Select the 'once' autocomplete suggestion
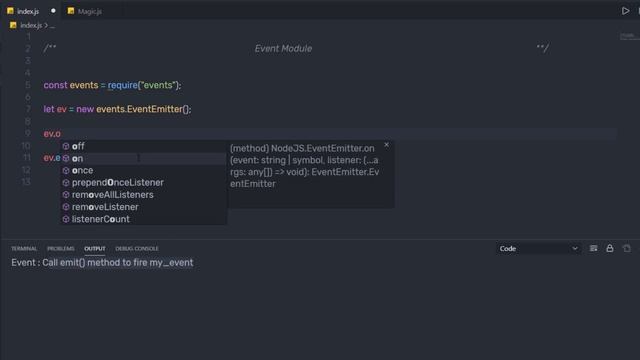 pyautogui.click(x=143, y=170)
